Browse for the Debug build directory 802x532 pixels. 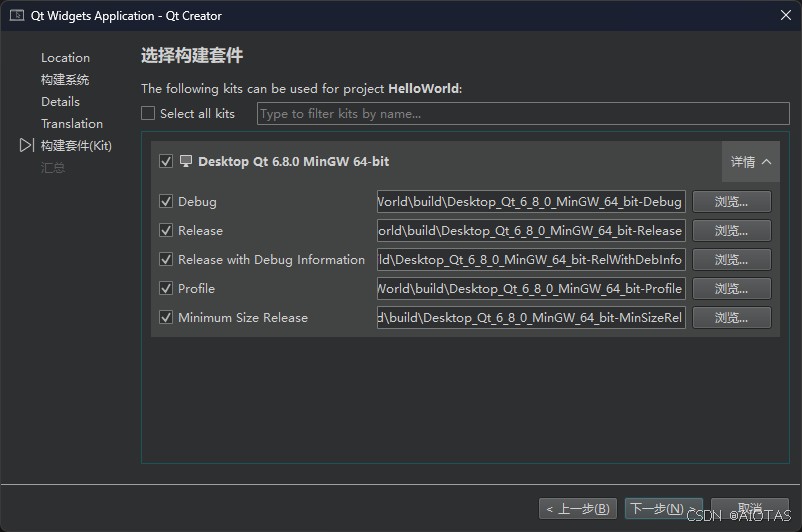[731, 202]
